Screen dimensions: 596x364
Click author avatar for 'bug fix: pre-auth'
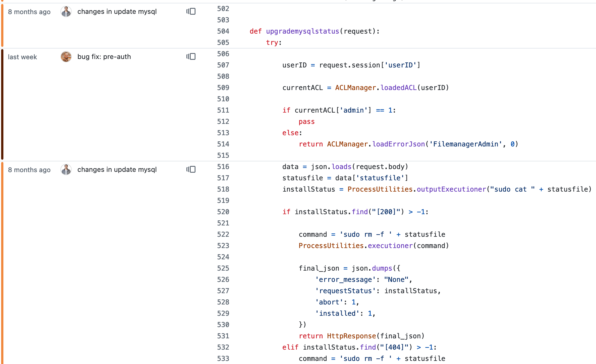click(66, 57)
